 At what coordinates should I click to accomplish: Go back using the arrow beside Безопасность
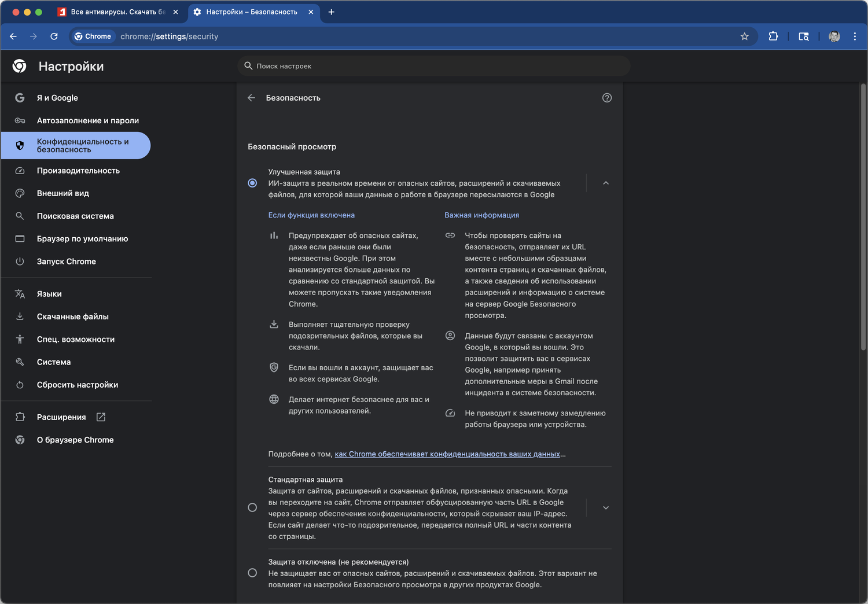click(251, 98)
